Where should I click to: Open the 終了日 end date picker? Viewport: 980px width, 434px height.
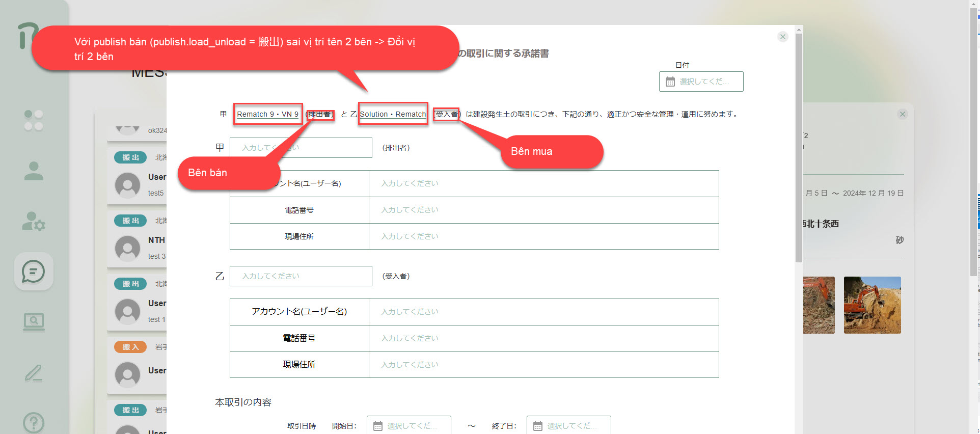pyautogui.click(x=568, y=426)
